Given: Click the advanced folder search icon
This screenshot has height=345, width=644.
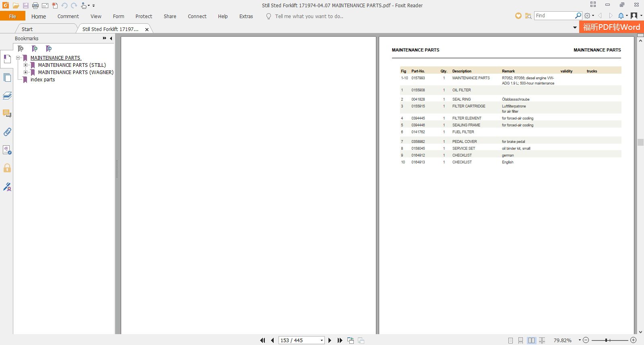Looking at the screenshot, I should tap(528, 16).
